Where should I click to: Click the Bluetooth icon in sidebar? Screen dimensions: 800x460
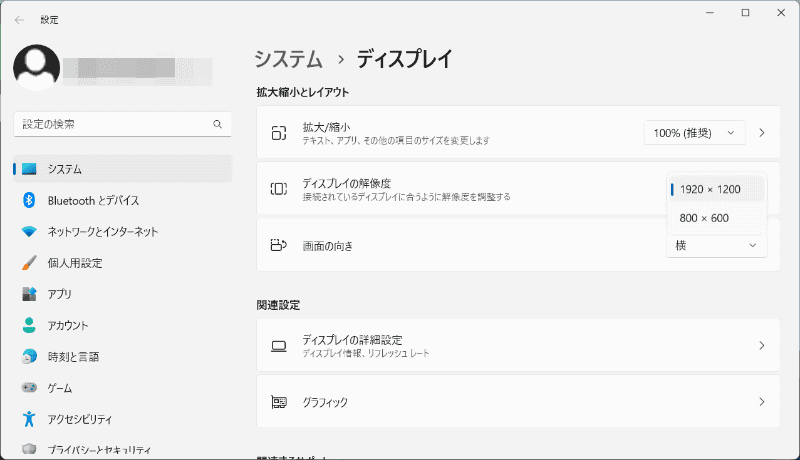(29, 200)
